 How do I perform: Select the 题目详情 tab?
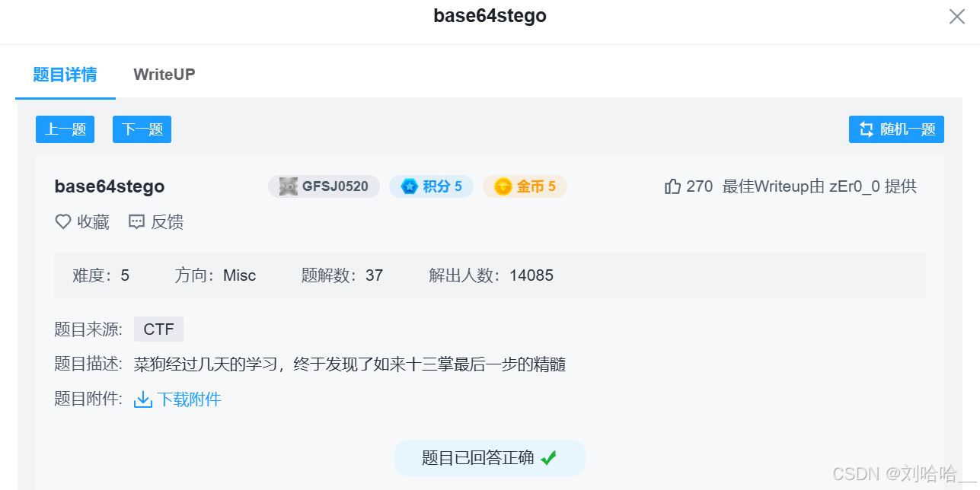pos(65,75)
